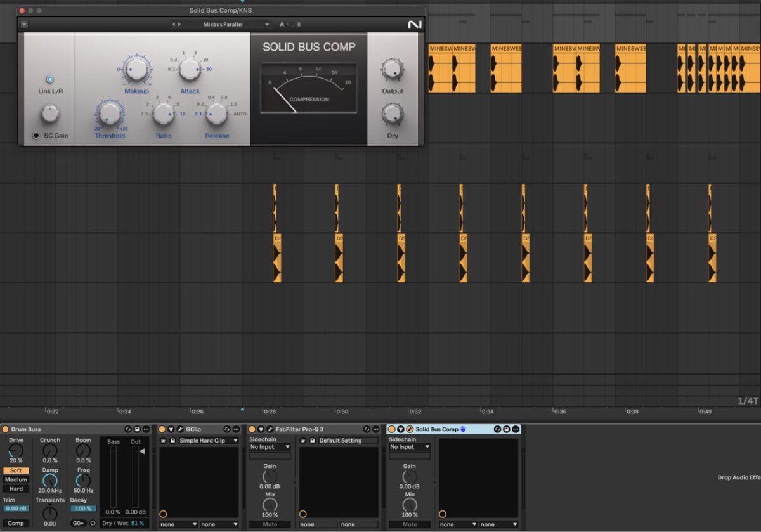The width and height of the screenshot is (761, 532).
Task: Enable the SC Gain switch
Action: tap(36, 136)
